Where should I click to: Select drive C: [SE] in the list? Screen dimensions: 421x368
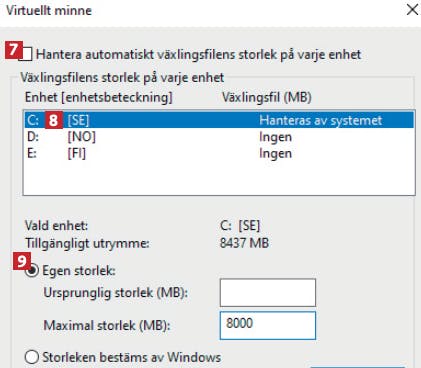pyautogui.click(x=219, y=120)
